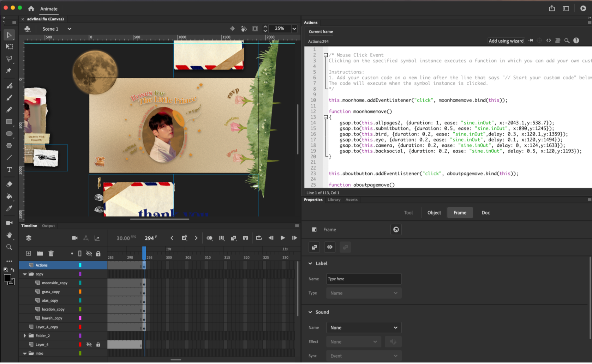The height and width of the screenshot is (364, 592).
Task: Click the moonside_copy layer color swatch
Action: pyautogui.click(x=80, y=283)
